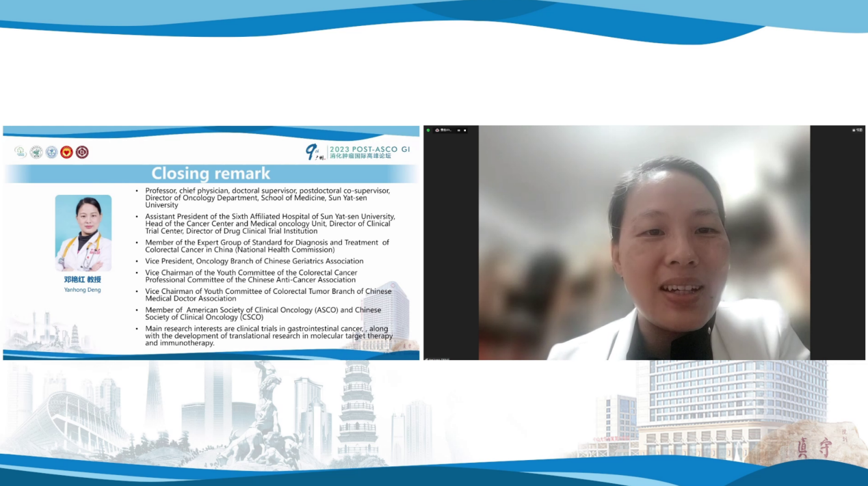Click the Vice President, Oncology Branch bullet

(254, 261)
